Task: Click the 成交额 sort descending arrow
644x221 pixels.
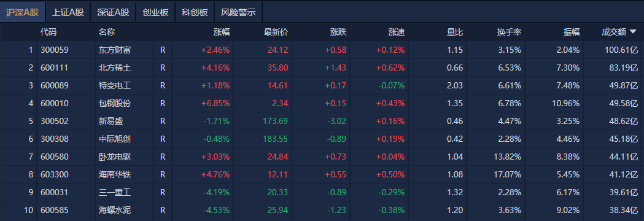Action: 633,32
